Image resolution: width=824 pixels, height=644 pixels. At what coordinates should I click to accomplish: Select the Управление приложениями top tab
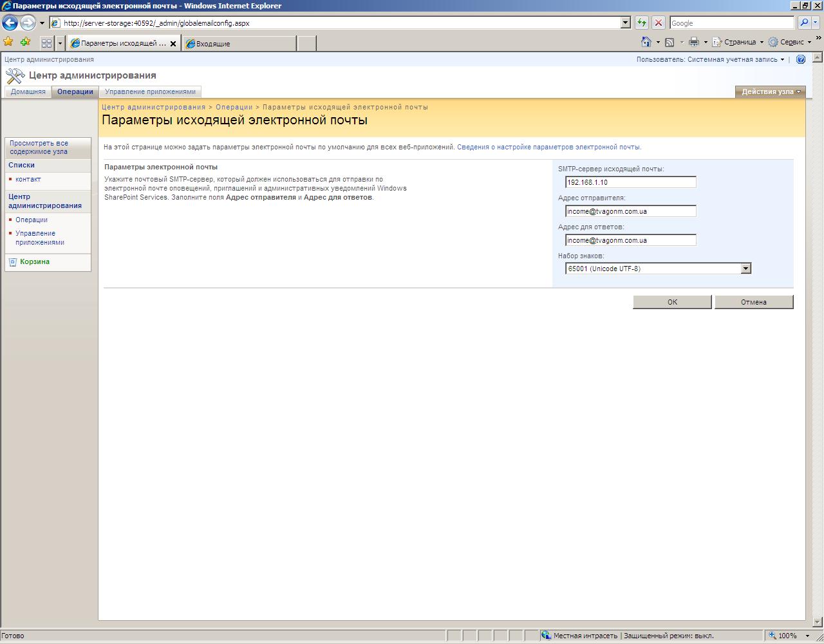[150, 91]
